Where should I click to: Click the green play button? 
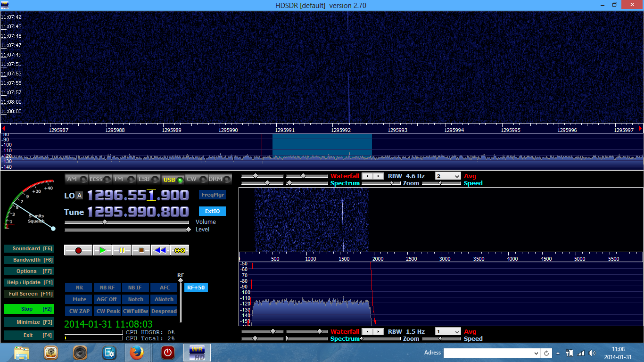[x=102, y=250]
